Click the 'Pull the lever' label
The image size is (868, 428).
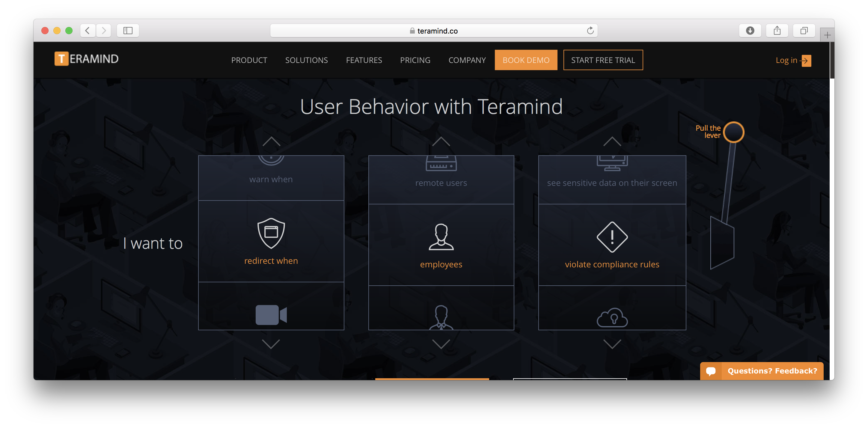(x=708, y=132)
